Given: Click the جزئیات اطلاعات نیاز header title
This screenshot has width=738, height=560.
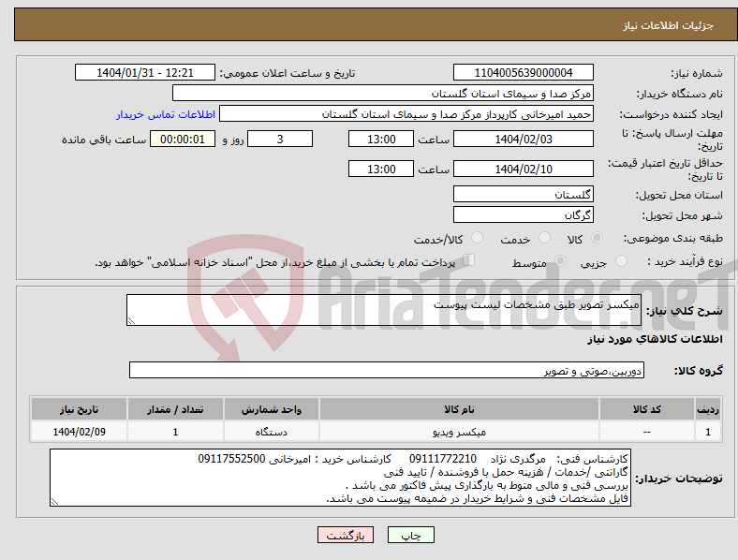Looking at the screenshot, I should pos(668,25).
